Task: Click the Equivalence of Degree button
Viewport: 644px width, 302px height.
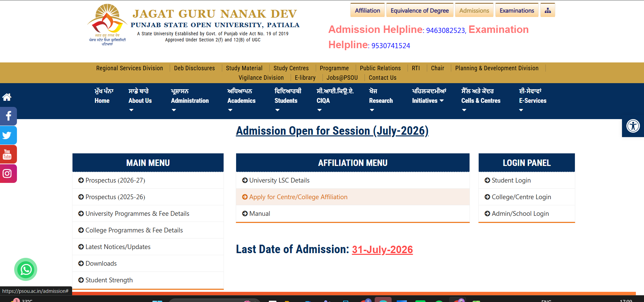Action: click(x=419, y=11)
